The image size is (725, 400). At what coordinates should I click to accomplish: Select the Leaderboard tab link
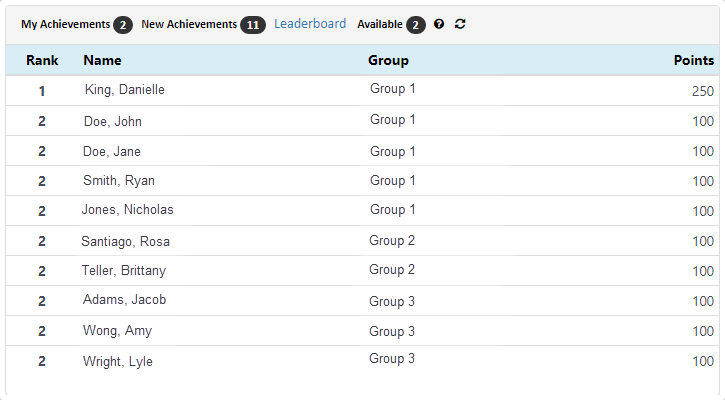click(310, 24)
